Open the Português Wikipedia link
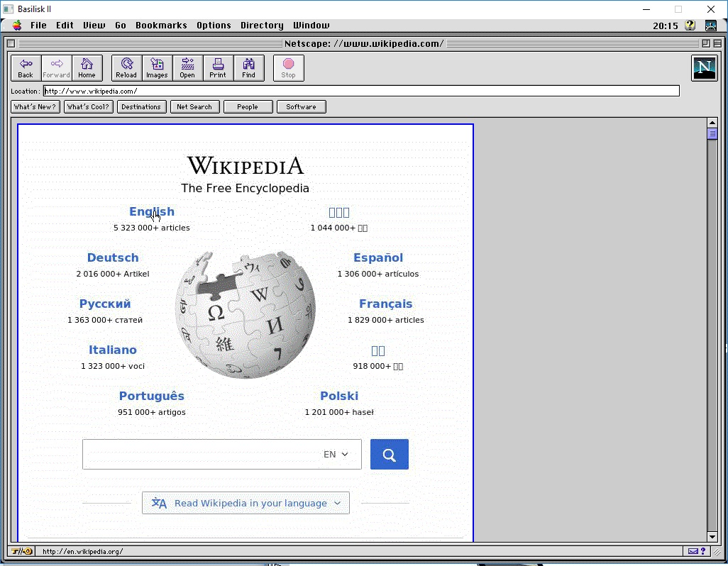Image resolution: width=728 pixels, height=566 pixels. pyautogui.click(x=152, y=396)
